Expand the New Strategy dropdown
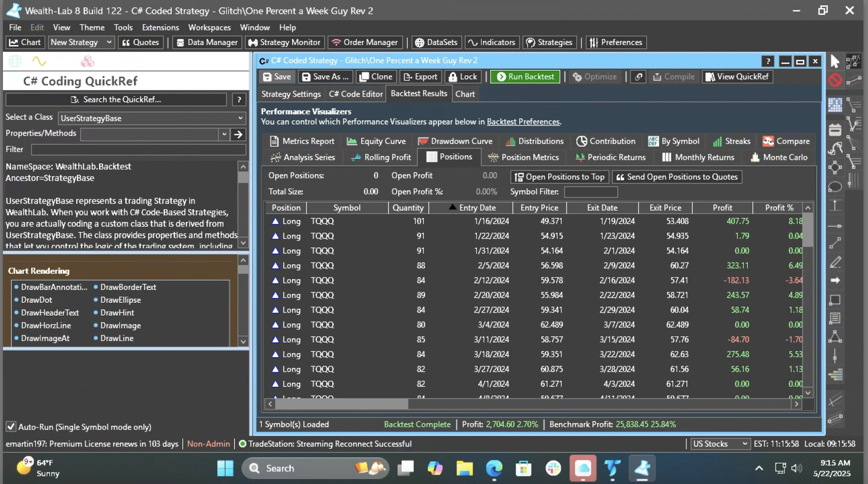Viewport: 868px width, 484px height. coord(109,42)
